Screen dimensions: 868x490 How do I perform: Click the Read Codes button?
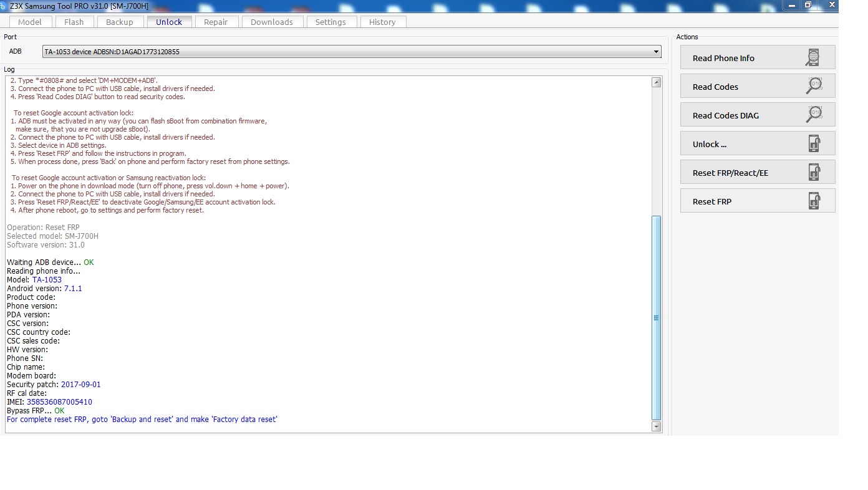(x=758, y=87)
